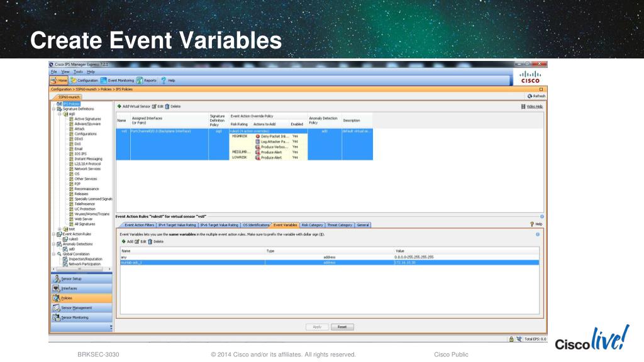Open Instant Messaging signature category
The image size is (644, 362).
click(88, 159)
